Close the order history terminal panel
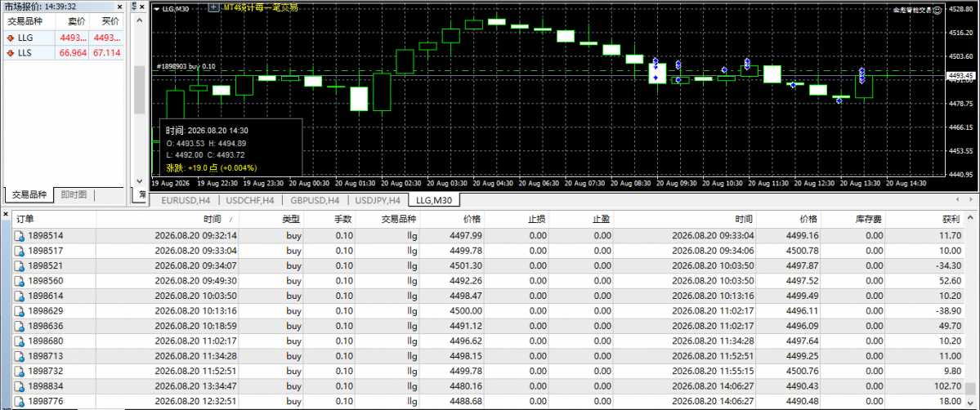 coord(7,214)
